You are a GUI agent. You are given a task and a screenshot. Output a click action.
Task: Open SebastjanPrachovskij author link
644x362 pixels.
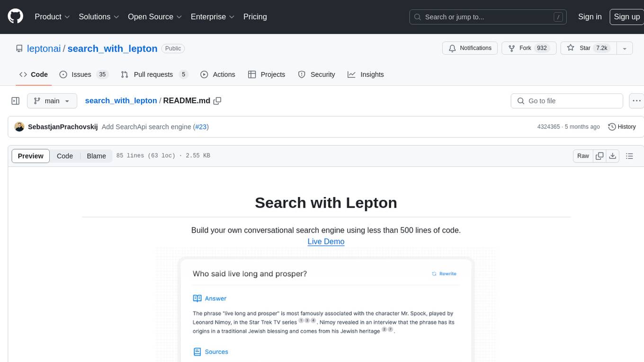click(x=63, y=127)
